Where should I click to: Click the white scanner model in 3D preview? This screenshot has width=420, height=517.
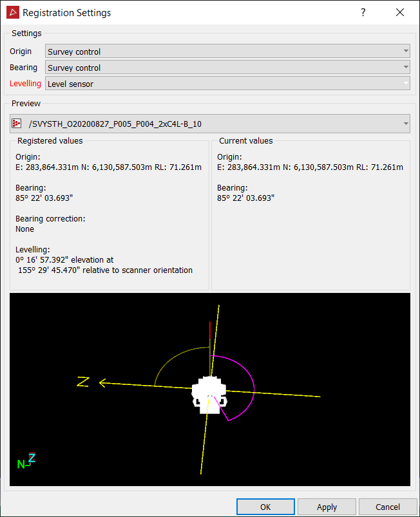click(209, 395)
